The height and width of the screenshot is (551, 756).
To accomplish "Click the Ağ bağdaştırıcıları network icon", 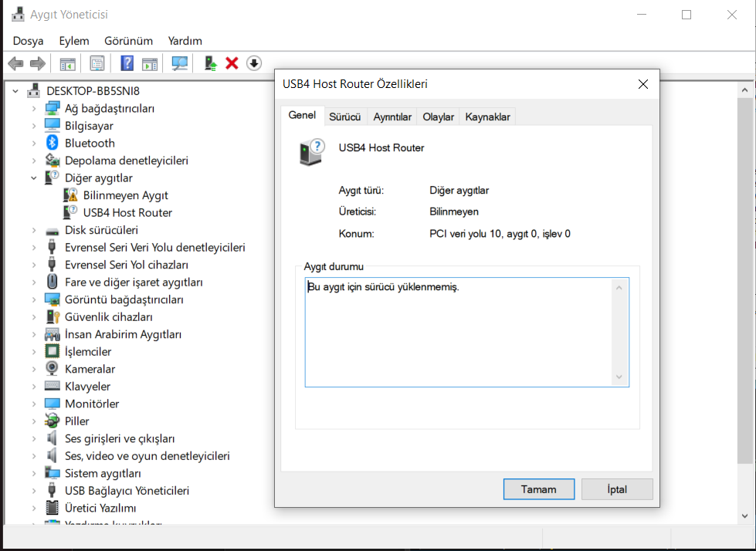I will (x=52, y=108).
